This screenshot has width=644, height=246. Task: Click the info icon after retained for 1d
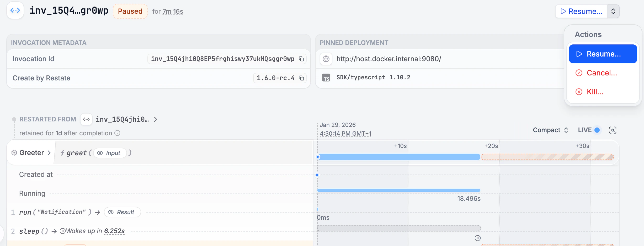click(117, 133)
